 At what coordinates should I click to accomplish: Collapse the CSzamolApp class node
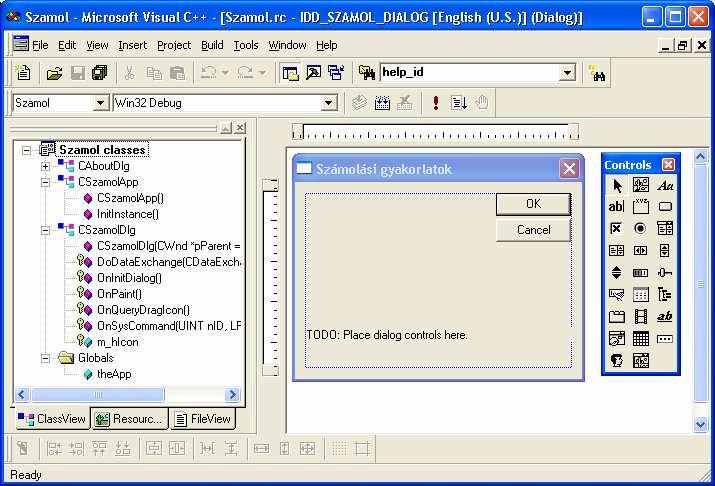pyautogui.click(x=45, y=182)
